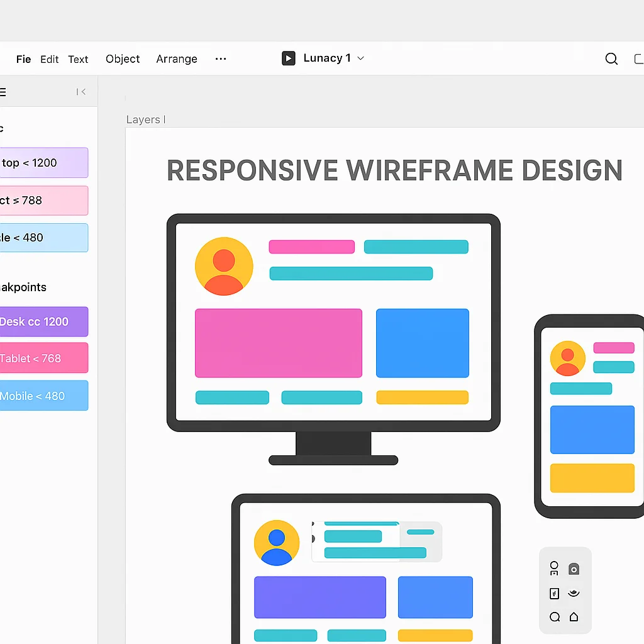The image size is (644, 644).
Task: Expand the ellipsis menu in the menu bar
Action: pos(220,58)
